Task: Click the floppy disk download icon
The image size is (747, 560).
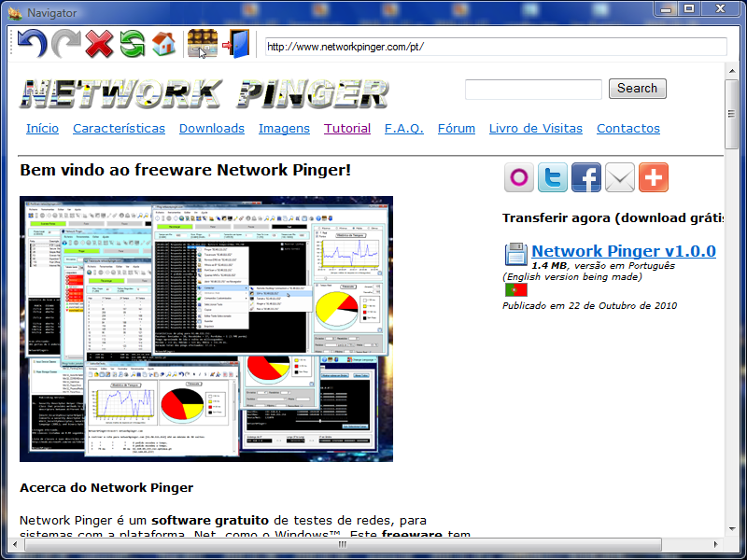Action: (x=515, y=254)
